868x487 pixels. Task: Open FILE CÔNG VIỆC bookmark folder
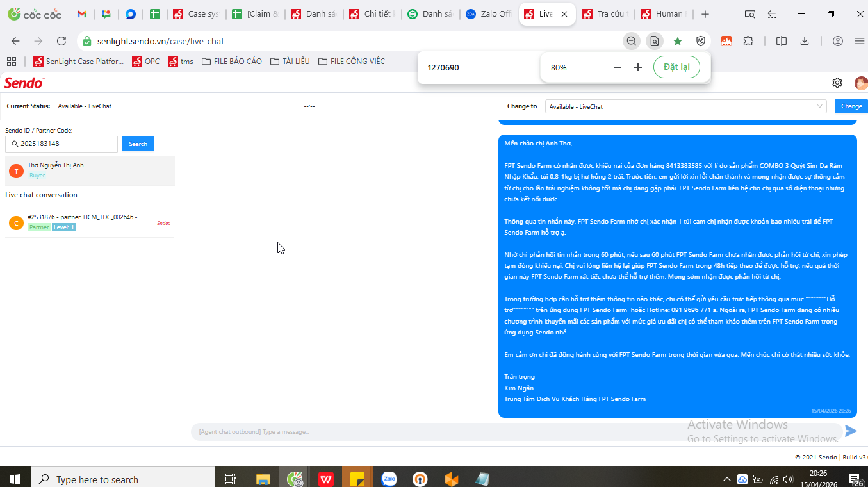(x=351, y=62)
